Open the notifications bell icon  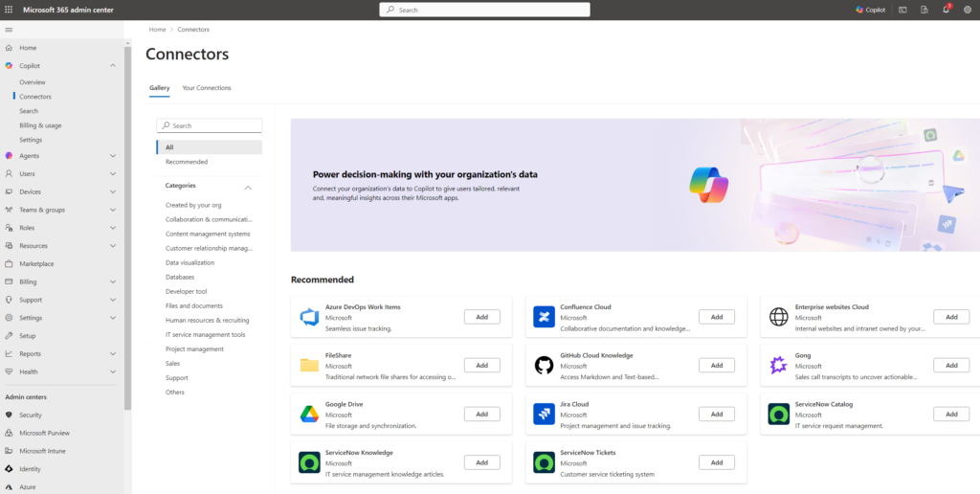(x=946, y=10)
